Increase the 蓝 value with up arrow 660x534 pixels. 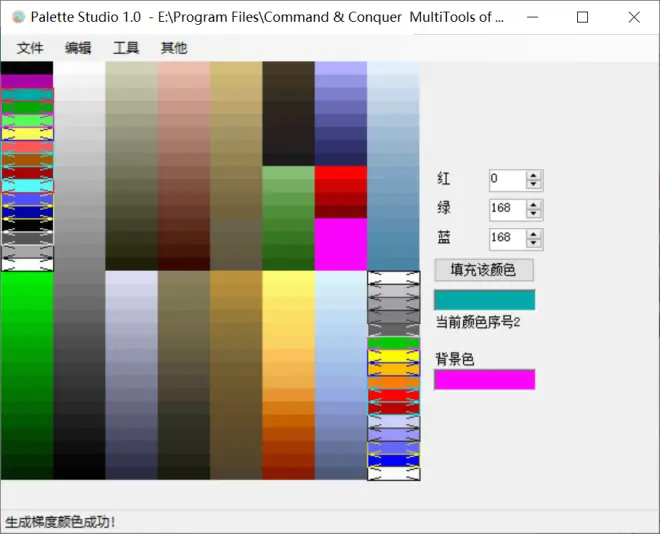[x=534, y=234]
